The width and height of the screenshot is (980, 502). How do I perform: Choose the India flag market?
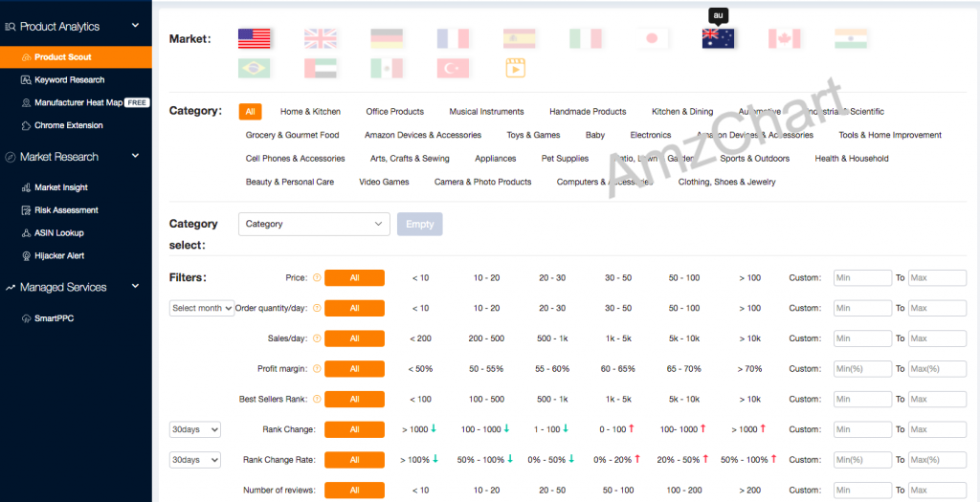click(851, 38)
